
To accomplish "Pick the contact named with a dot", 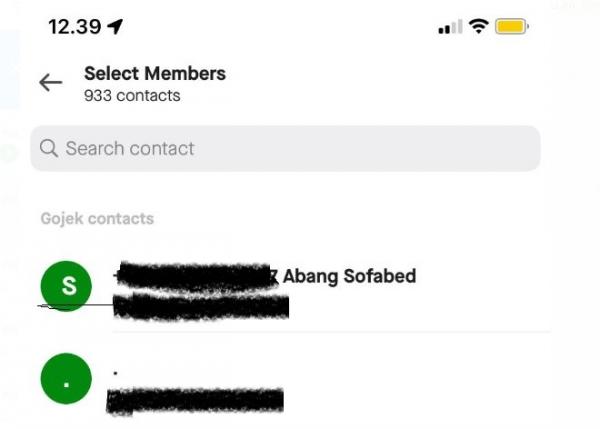I will click(x=116, y=372).
